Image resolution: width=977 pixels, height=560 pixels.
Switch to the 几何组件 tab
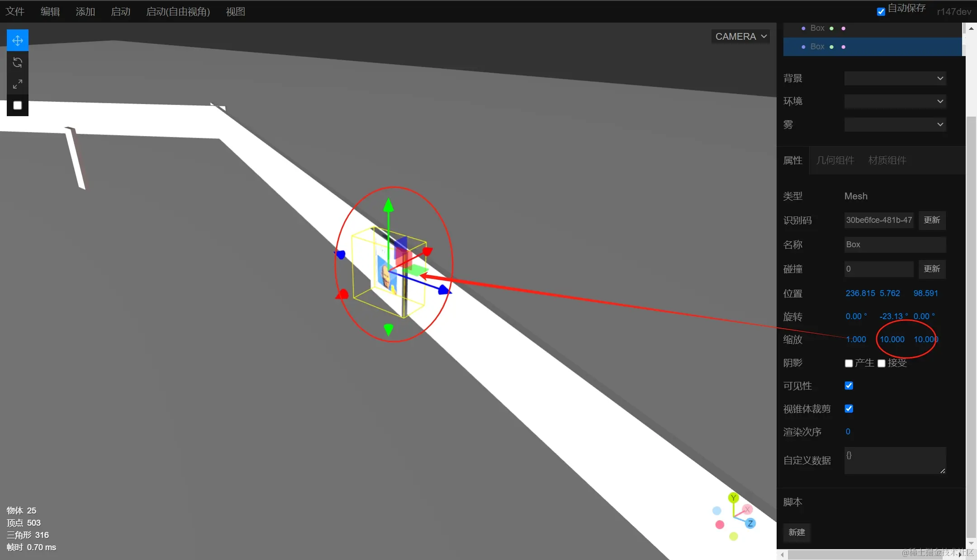pos(835,160)
